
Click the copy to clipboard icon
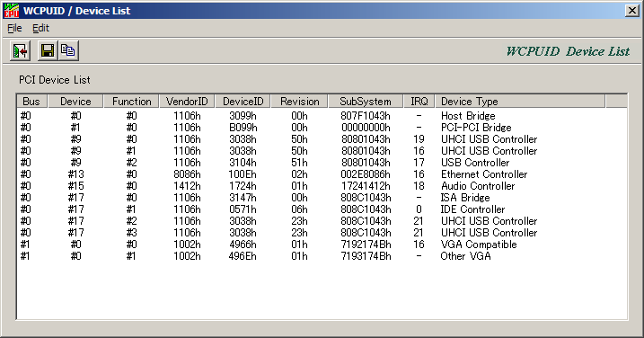[68, 51]
